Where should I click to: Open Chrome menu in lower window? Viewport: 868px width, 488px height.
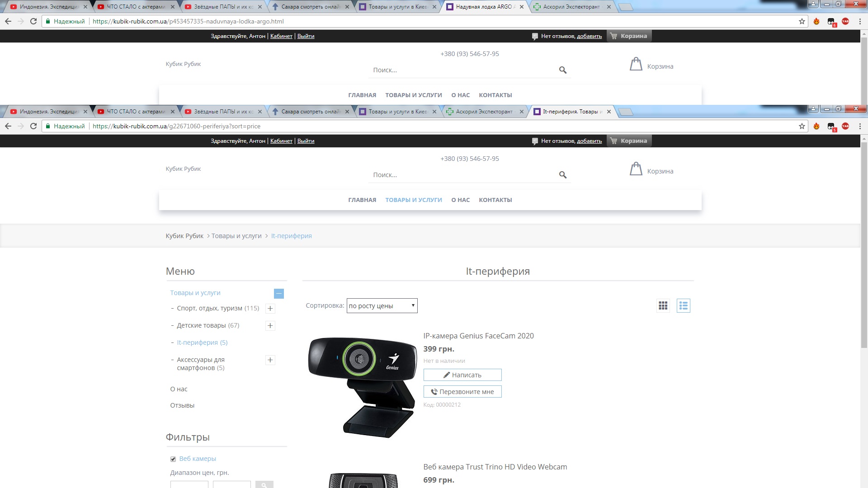pyautogui.click(x=860, y=126)
